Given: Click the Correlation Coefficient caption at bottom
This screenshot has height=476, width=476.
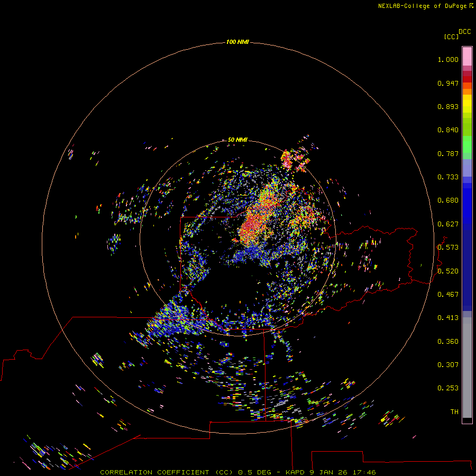Looking at the screenshot, I should tap(238, 472).
